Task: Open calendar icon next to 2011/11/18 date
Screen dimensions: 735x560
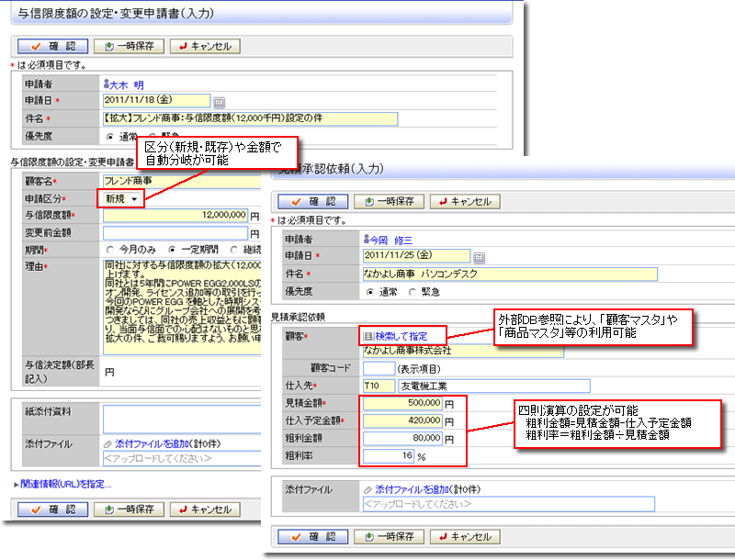Action: pyautogui.click(x=219, y=102)
